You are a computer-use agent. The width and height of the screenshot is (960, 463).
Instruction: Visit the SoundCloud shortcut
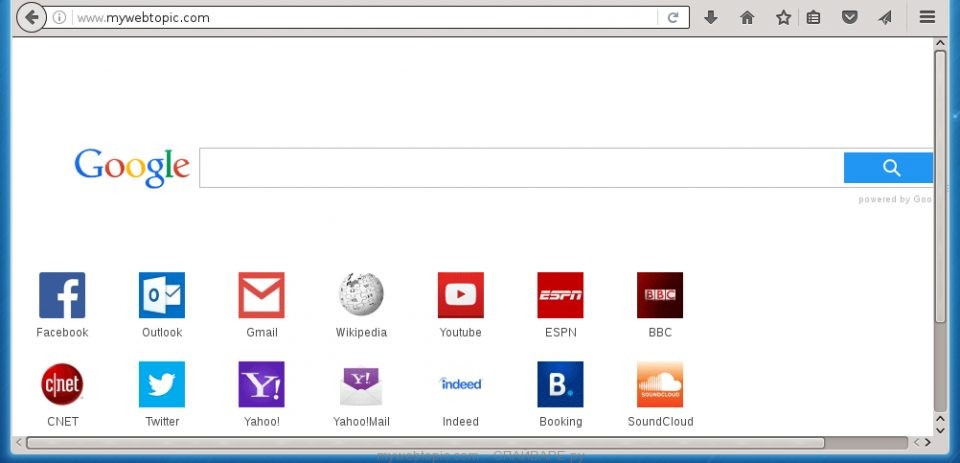[x=660, y=384]
